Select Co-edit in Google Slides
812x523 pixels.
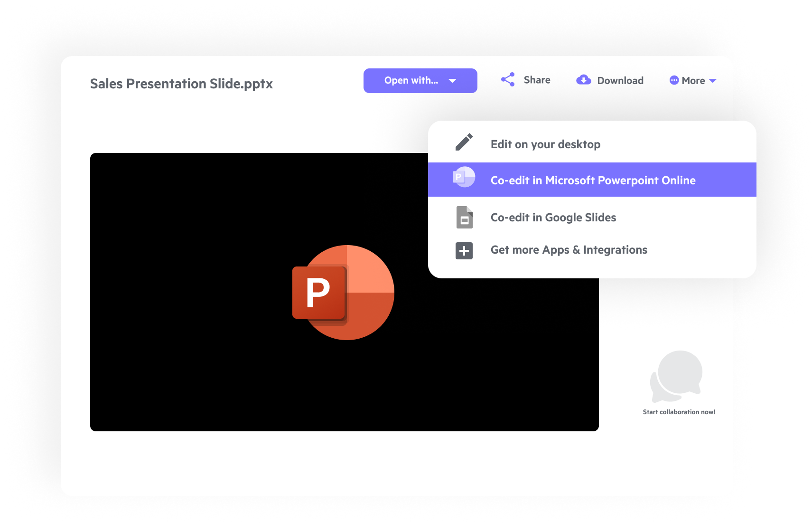[x=553, y=217]
